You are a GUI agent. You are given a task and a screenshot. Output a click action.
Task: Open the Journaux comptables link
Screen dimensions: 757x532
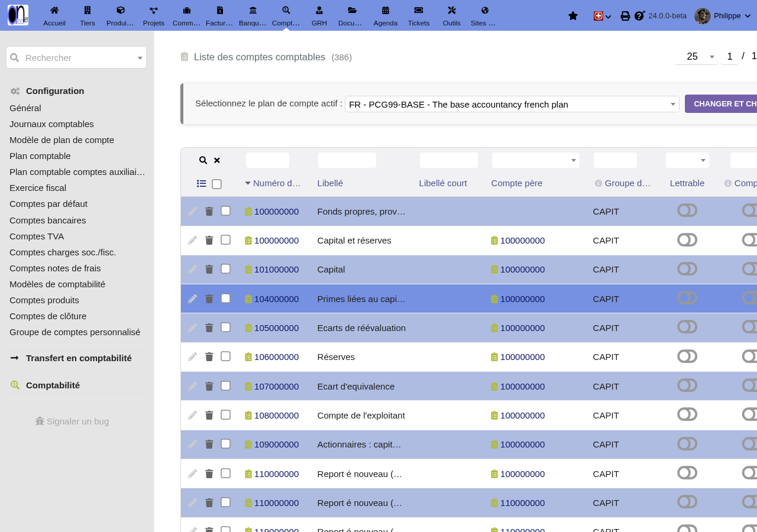click(x=51, y=124)
